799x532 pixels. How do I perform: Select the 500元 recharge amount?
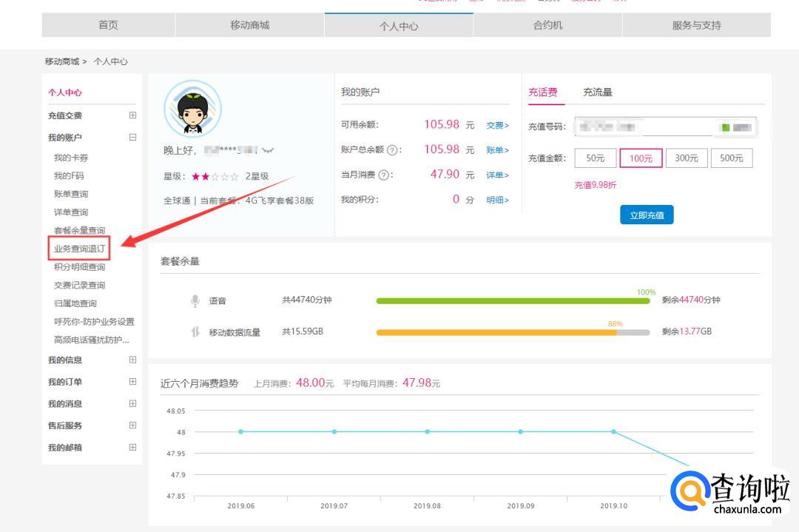coord(731,158)
